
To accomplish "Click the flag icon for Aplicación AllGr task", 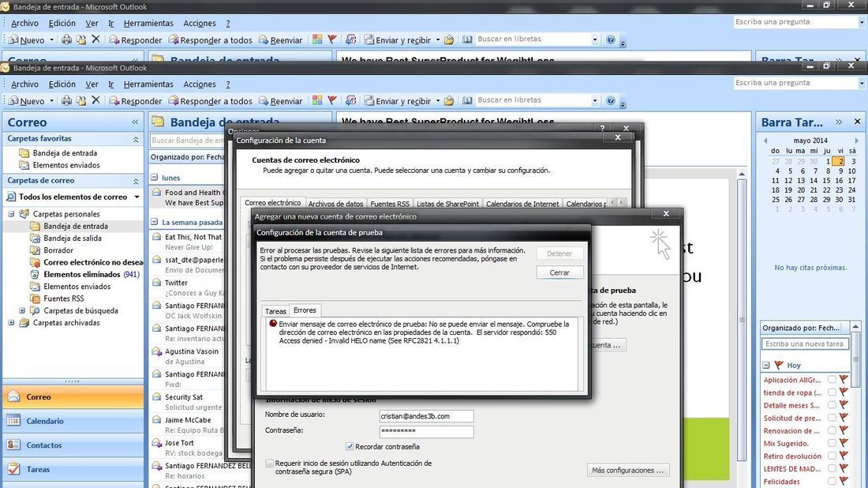I will [844, 380].
